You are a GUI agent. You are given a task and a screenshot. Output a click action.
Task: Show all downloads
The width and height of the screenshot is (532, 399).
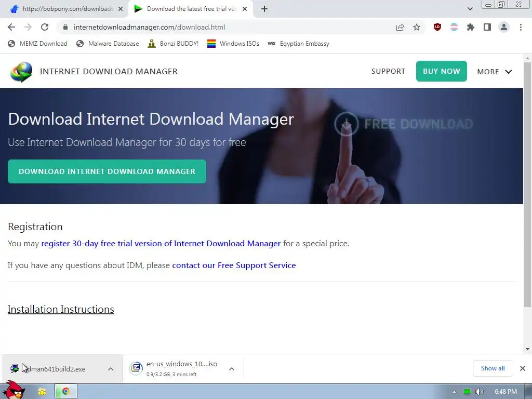[x=493, y=368]
